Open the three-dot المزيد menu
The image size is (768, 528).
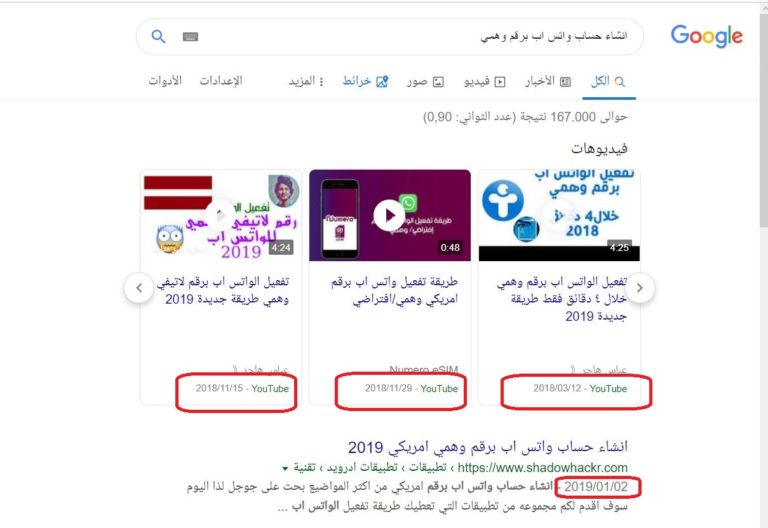coord(321,82)
